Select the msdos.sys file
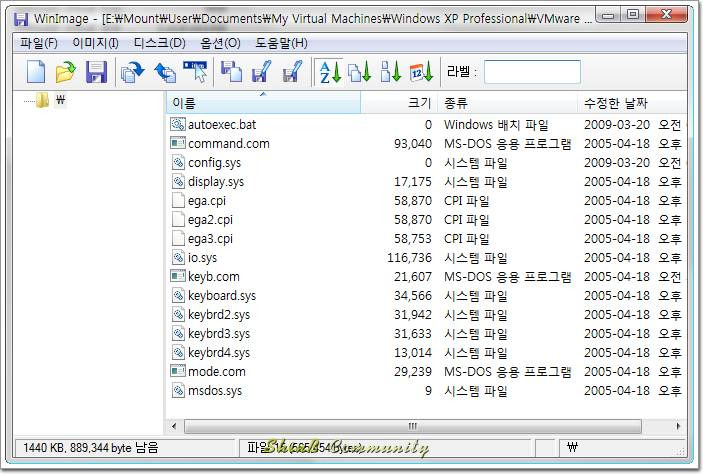Screen dimensions: 703x474 coord(215,391)
